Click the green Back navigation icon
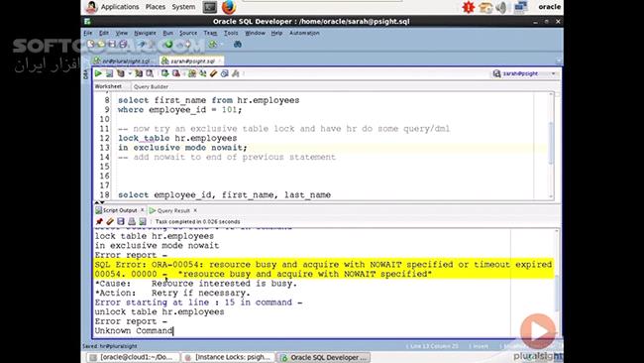 (168, 44)
